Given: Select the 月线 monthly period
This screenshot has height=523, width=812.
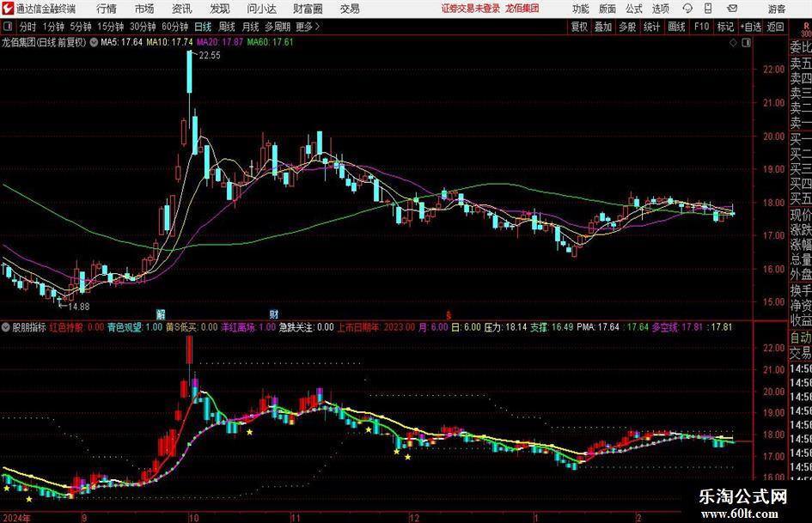Looking at the screenshot, I should (x=250, y=27).
